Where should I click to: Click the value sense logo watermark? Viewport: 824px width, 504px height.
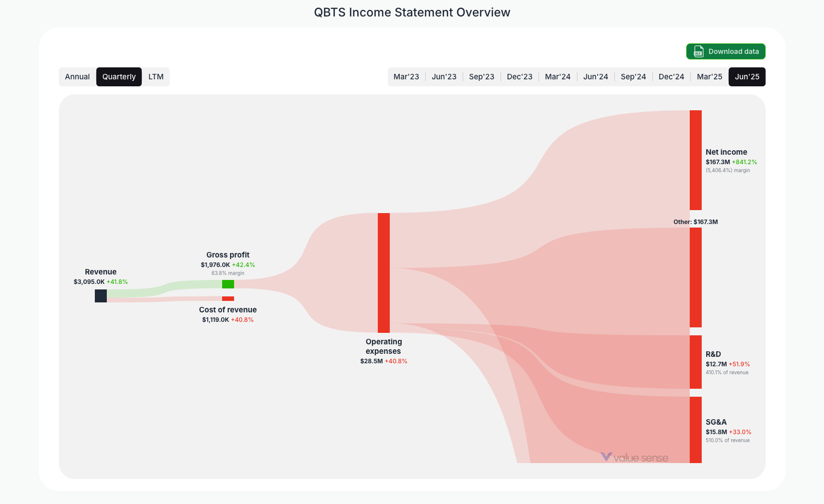click(x=635, y=457)
